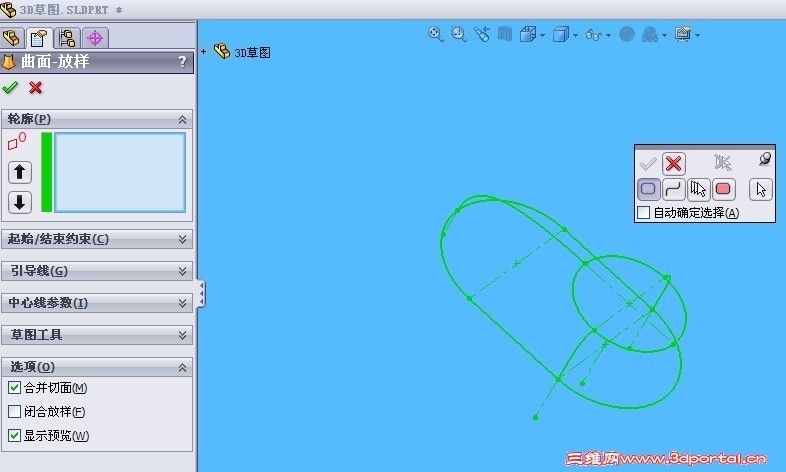Click the profiles sketch icon

pyautogui.click(x=17, y=141)
